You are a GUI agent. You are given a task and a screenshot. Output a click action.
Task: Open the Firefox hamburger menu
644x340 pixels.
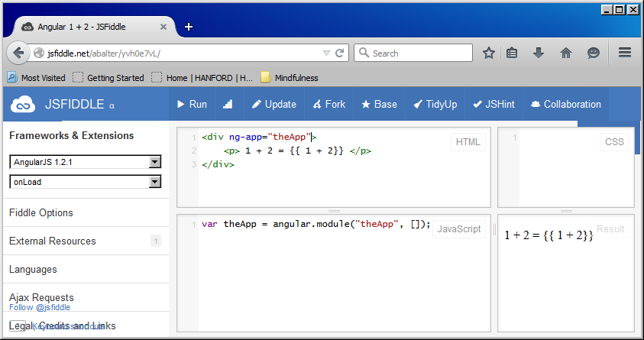625,53
